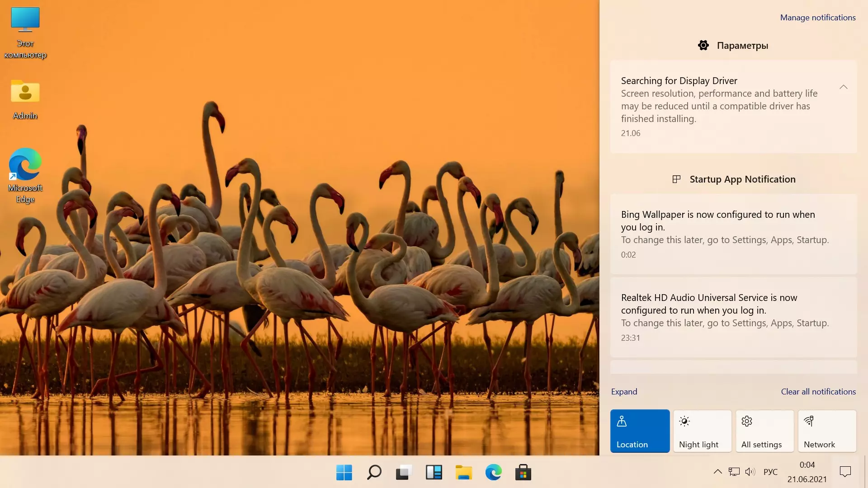This screenshot has height=488, width=868.
Task: Open Task View on taskbar
Action: 404,473
